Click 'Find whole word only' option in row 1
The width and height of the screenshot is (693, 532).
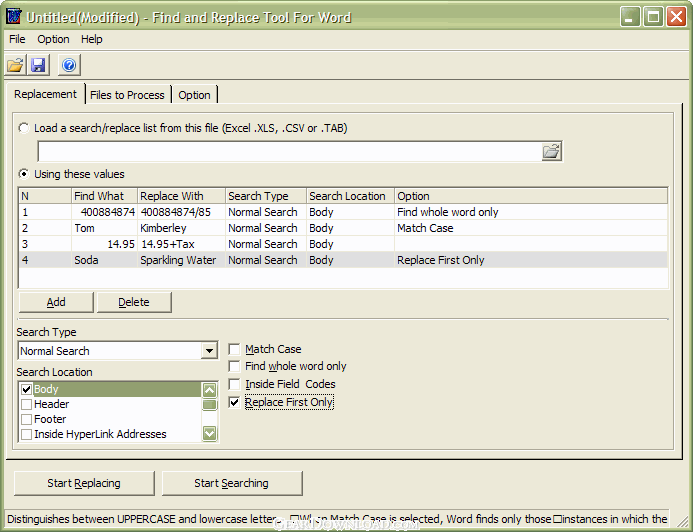point(531,213)
